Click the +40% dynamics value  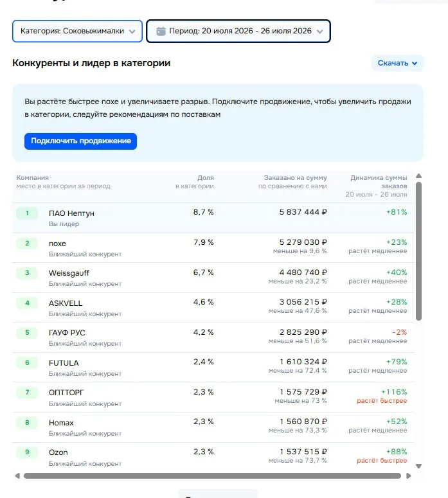(397, 272)
